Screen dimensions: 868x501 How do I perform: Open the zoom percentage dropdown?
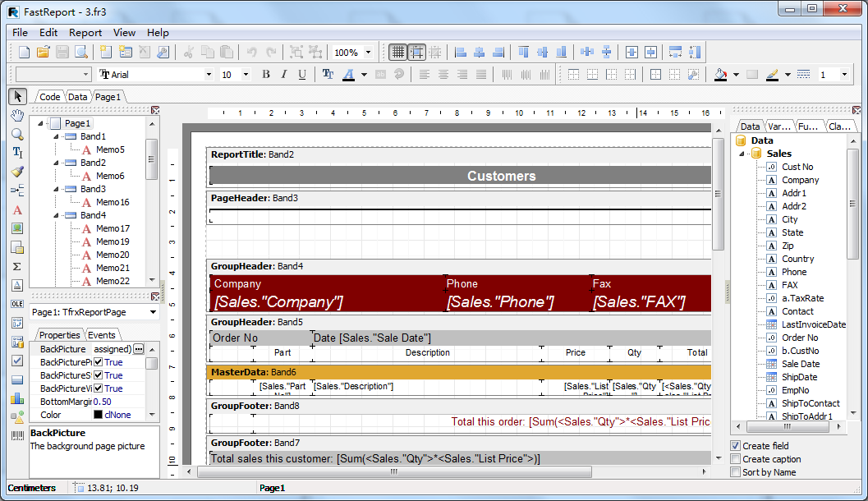[368, 53]
